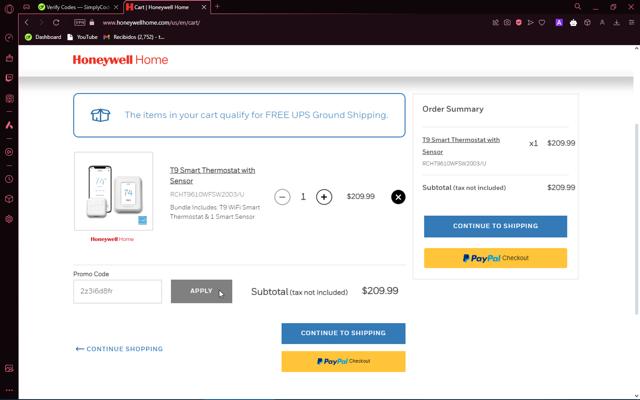Open the send/flow arrow toolbar icon
This screenshot has width=640, height=400.
530,22
